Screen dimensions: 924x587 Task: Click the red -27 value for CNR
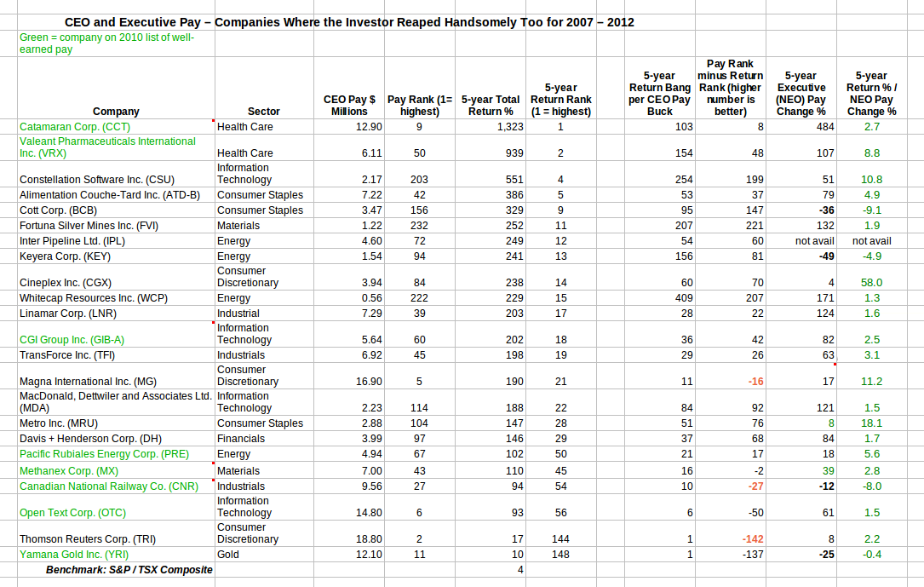click(x=756, y=486)
